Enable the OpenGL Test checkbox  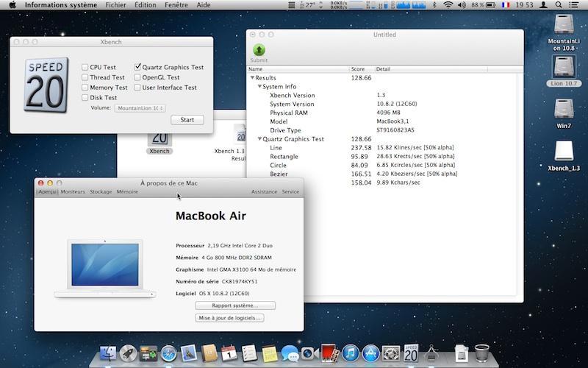pos(137,77)
